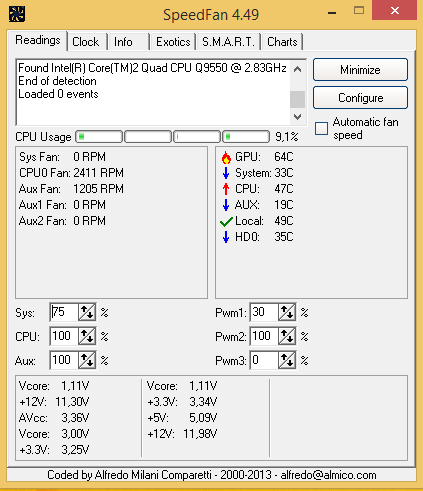This screenshot has width=423, height=491.
Task: Click the Aux speed stepper arrows
Action: pos(87,360)
